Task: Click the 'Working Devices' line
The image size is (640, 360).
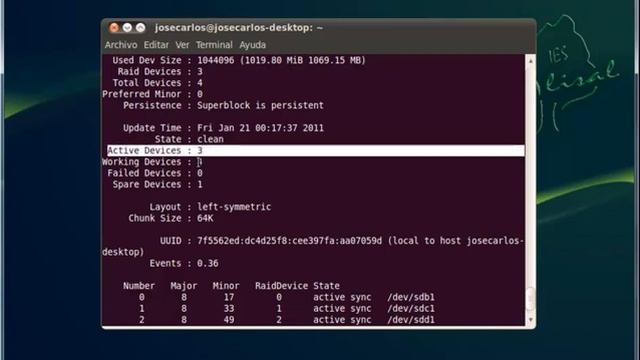Action: click(x=152, y=162)
